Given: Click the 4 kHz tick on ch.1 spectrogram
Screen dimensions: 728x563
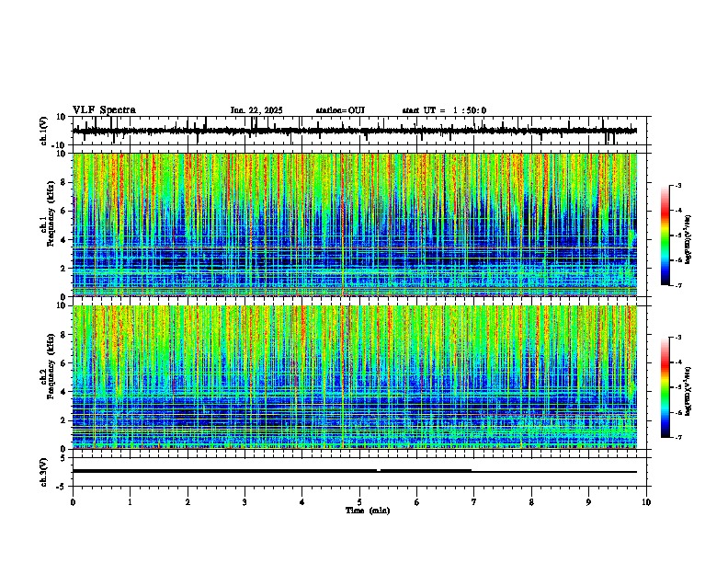Looking at the screenshot, I should 65,240.
